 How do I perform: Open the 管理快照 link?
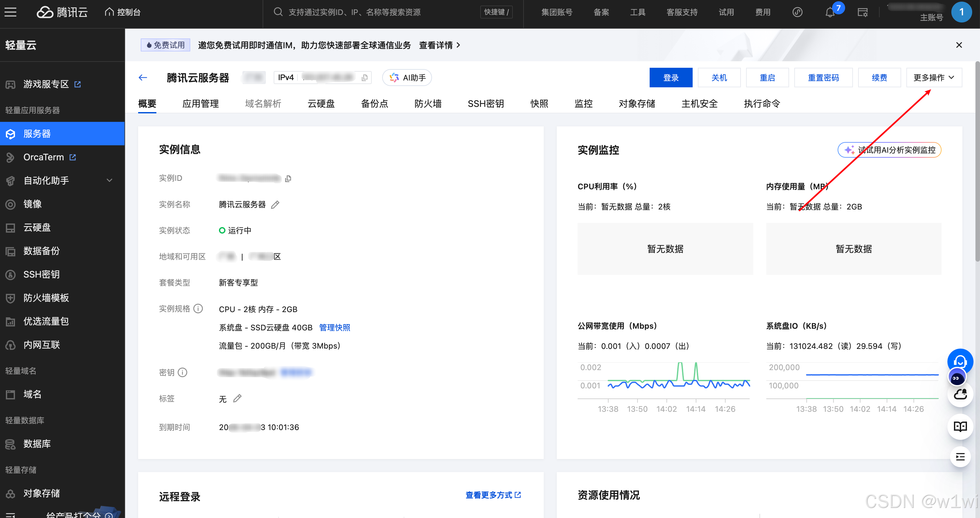tap(334, 327)
